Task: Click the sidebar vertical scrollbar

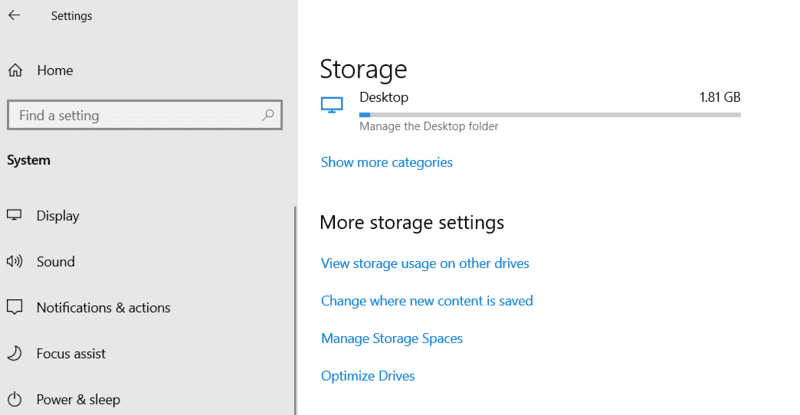Action: click(x=295, y=300)
